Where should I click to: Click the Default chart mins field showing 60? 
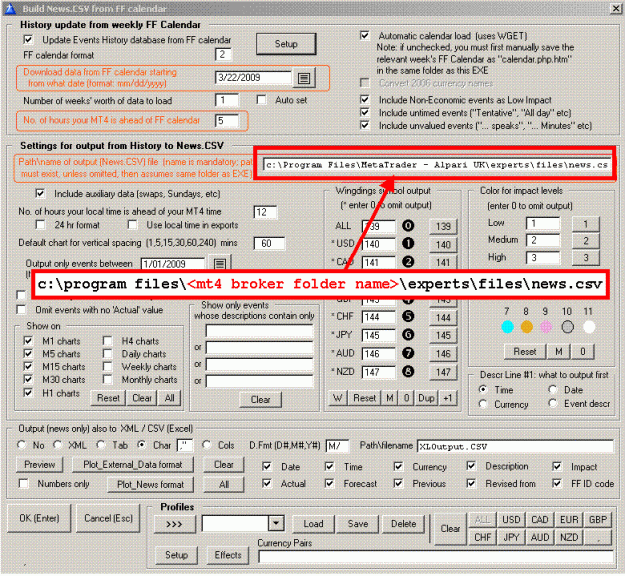coord(269,243)
